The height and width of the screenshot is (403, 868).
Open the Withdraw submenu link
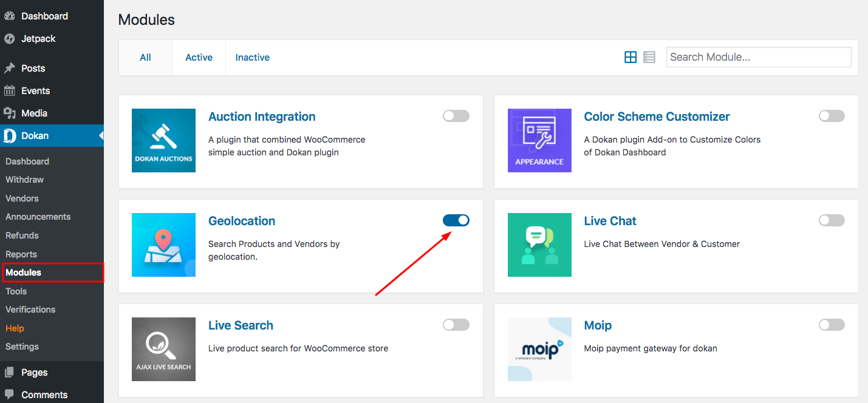[24, 180]
